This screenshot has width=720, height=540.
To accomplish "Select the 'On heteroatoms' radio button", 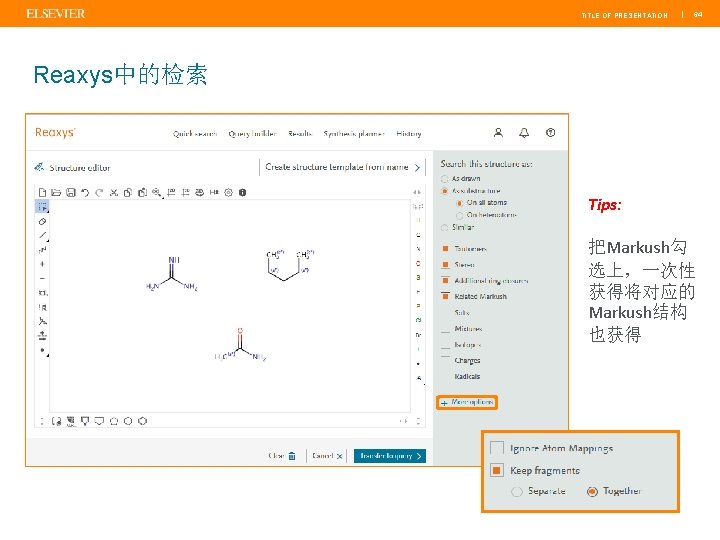I will coord(459,215).
